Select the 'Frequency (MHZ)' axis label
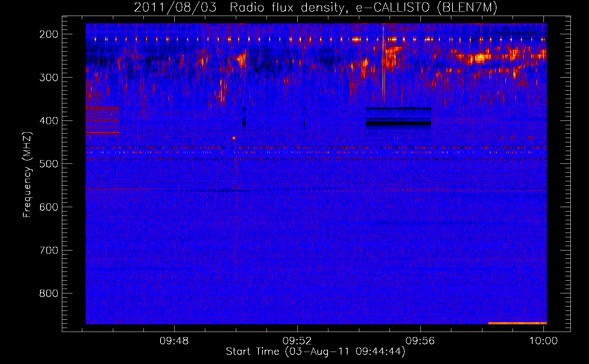This screenshot has width=589, height=364. (x=27, y=174)
